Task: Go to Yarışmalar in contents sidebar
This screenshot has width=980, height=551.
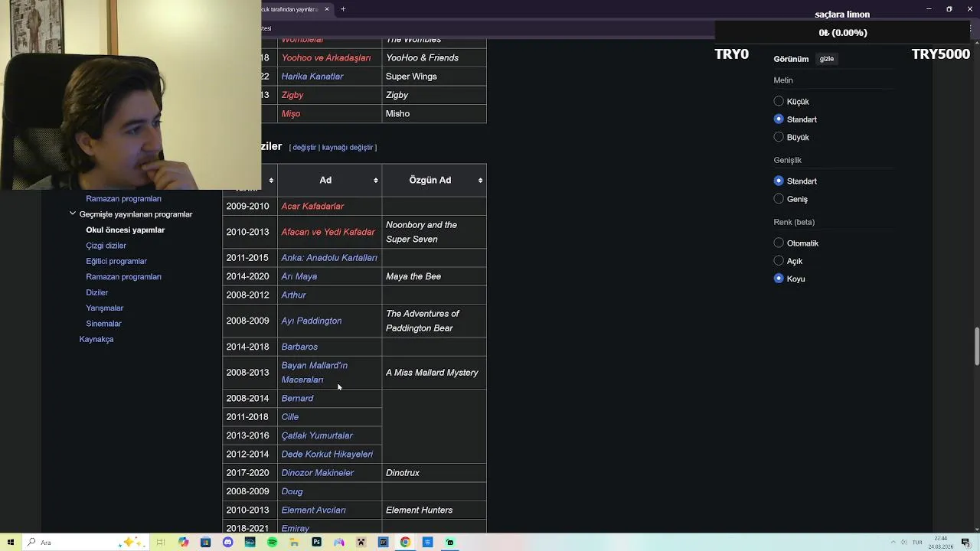Action: 104,308
